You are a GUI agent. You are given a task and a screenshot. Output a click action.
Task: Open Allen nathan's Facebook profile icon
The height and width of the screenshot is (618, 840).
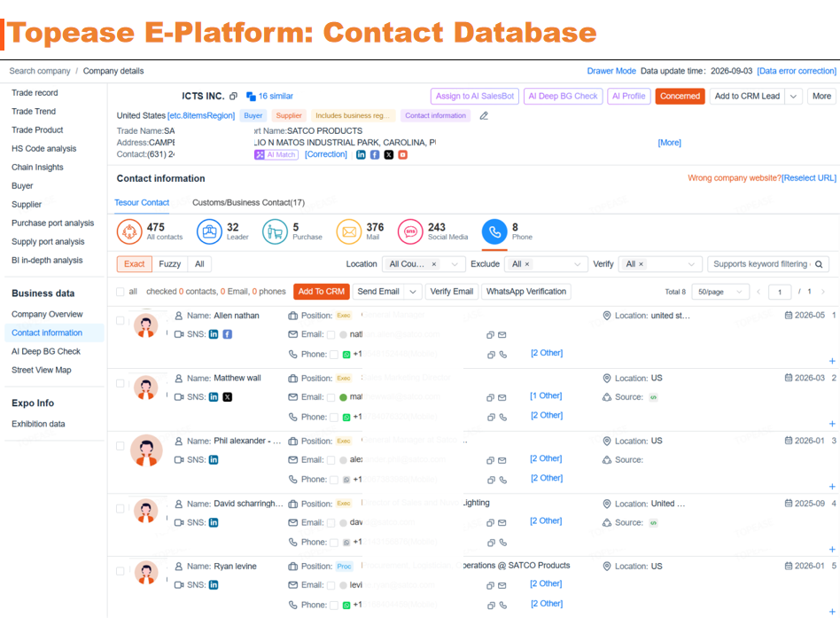tap(227, 334)
